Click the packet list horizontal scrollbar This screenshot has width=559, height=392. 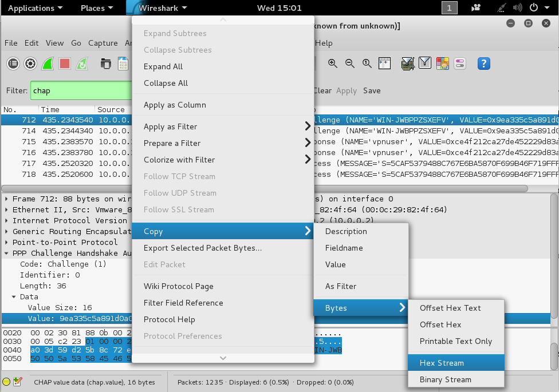coord(265,188)
